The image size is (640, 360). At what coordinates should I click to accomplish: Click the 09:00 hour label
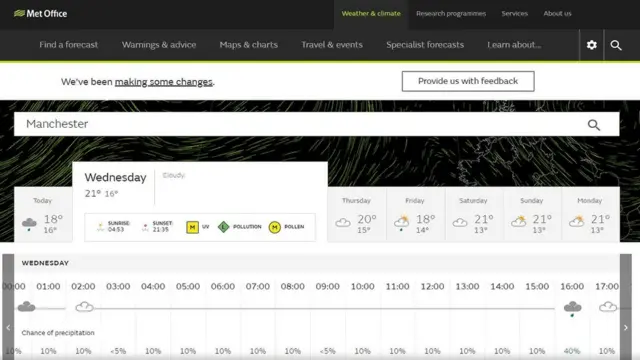coord(327,287)
